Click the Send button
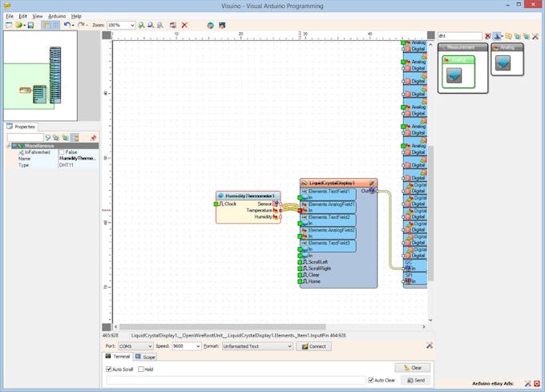This screenshot has height=392, width=545. coord(417,380)
